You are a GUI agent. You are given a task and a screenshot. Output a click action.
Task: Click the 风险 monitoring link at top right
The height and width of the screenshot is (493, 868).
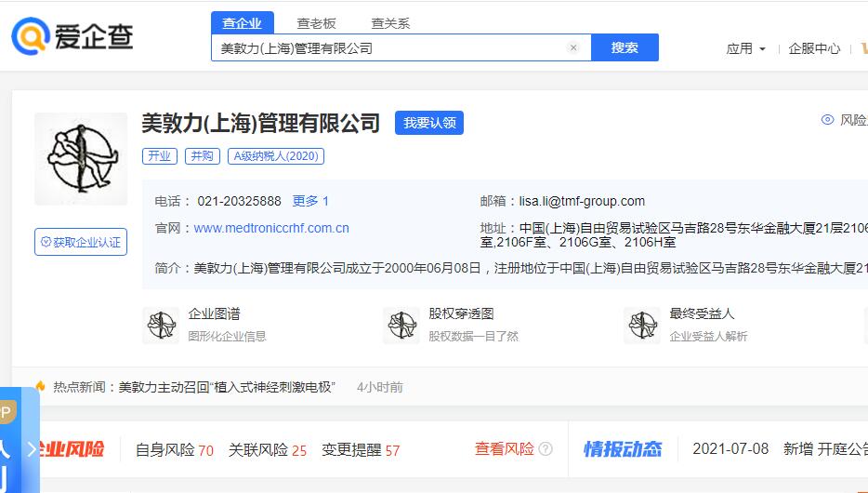853,120
